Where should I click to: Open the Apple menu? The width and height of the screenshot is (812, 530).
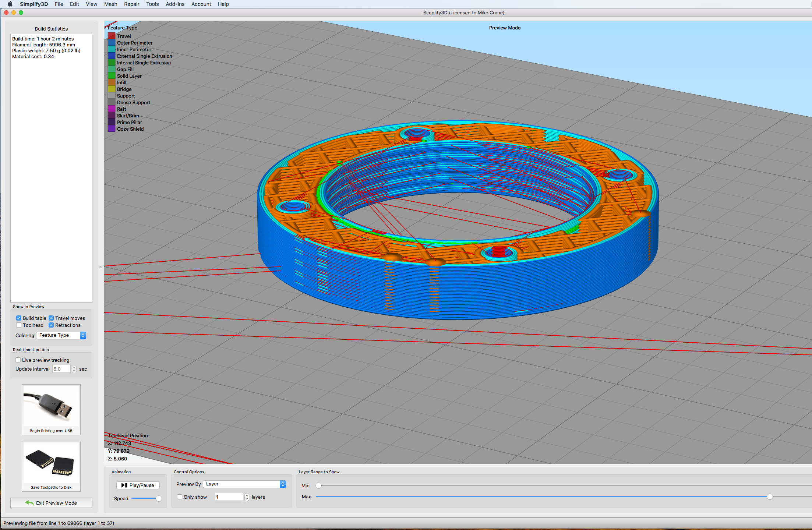point(10,4)
